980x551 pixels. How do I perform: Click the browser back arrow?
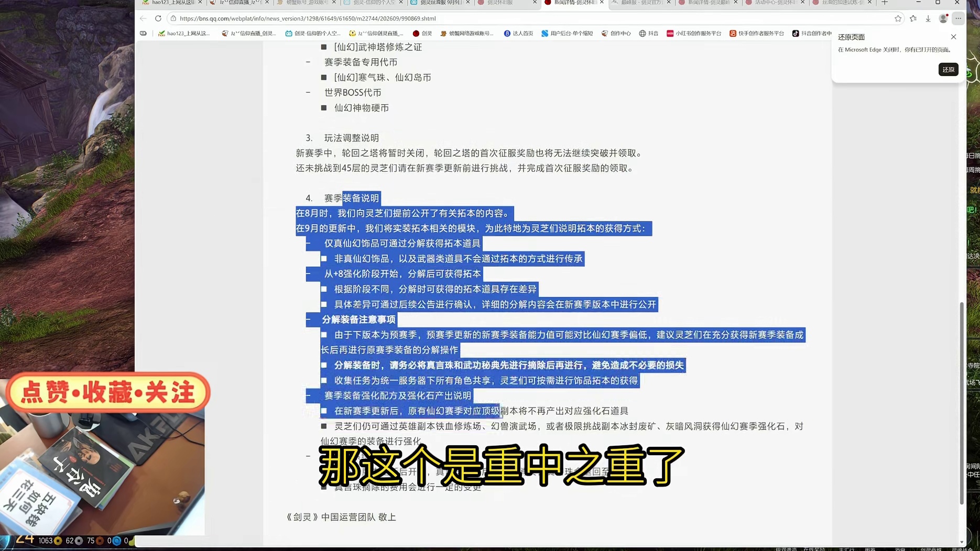143,18
